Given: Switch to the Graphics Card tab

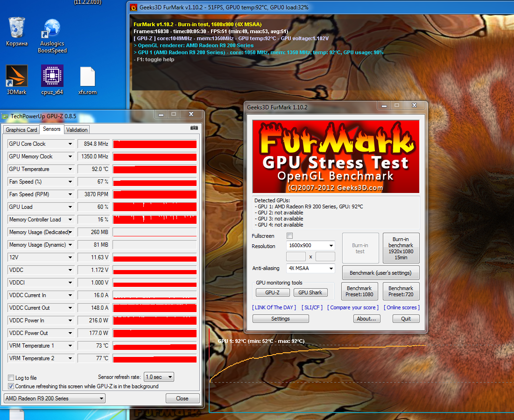Looking at the screenshot, I should 21,129.
